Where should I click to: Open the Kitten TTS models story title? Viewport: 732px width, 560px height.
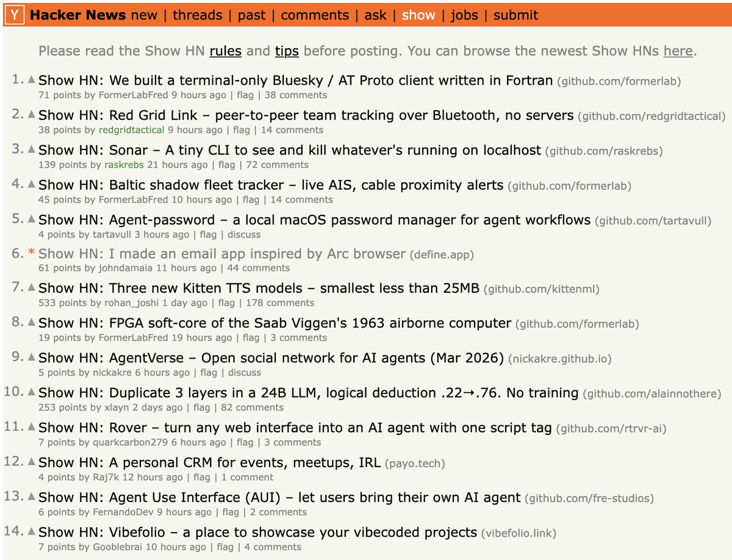pos(259,288)
